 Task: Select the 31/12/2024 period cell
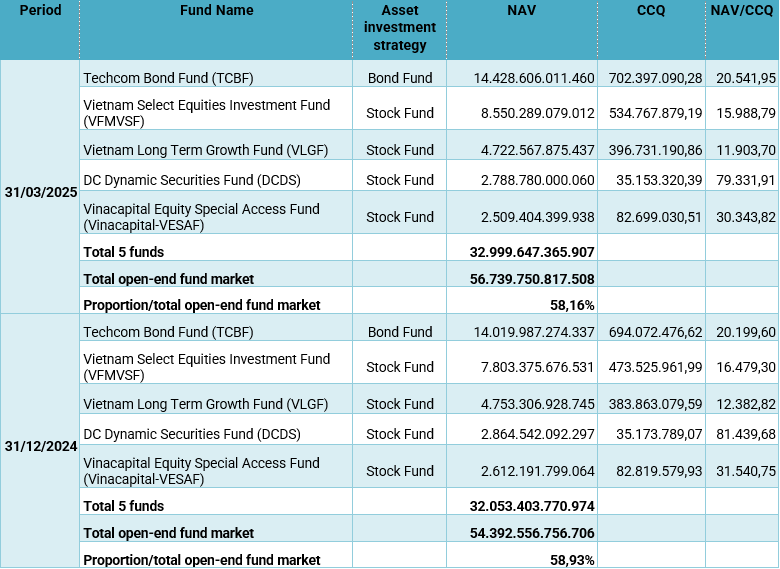(x=40, y=444)
